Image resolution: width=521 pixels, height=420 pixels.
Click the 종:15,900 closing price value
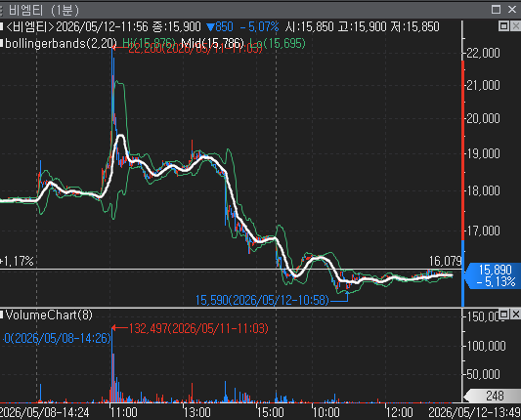pos(176,27)
